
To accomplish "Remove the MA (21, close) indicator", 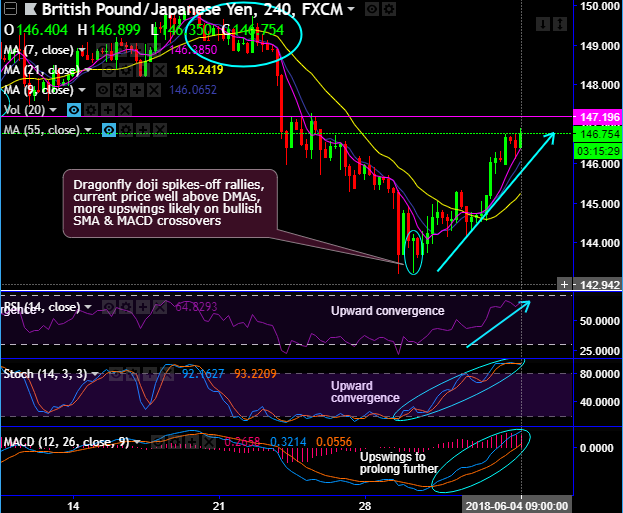I will [x=160, y=70].
